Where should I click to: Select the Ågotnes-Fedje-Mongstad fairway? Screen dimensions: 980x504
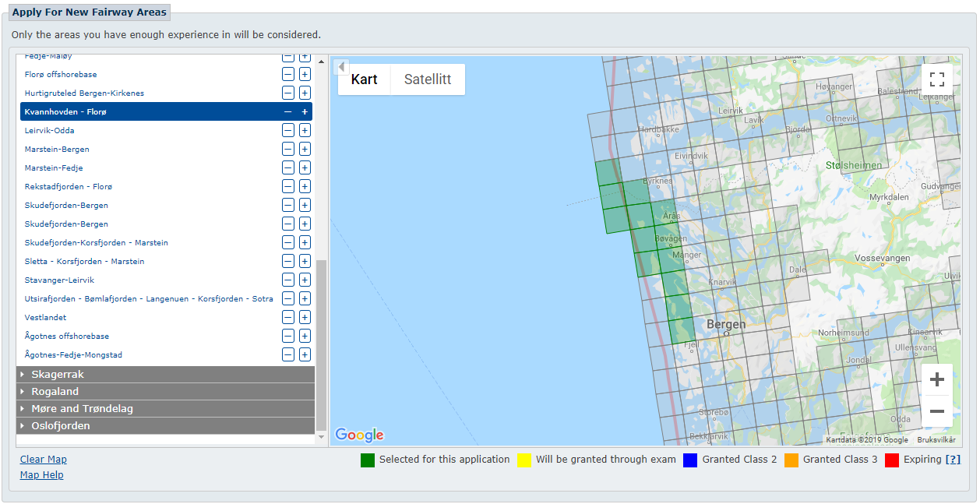pyautogui.click(x=73, y=355)
